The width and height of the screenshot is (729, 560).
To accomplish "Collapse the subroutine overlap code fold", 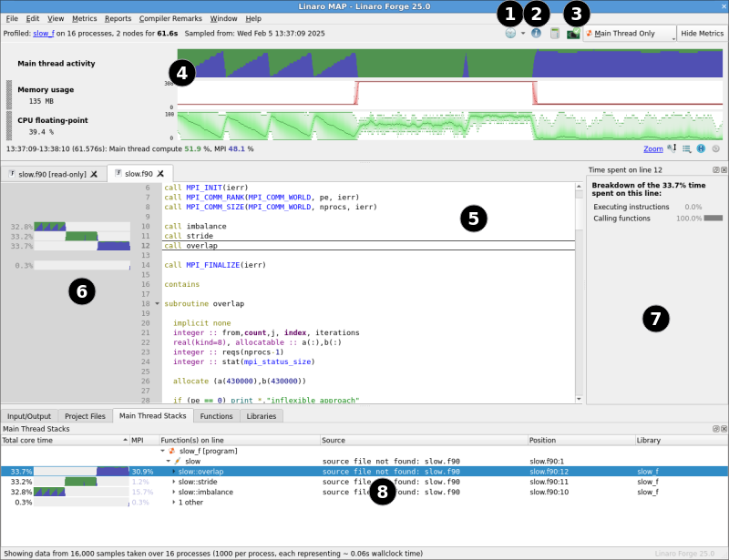I will 157,303.
